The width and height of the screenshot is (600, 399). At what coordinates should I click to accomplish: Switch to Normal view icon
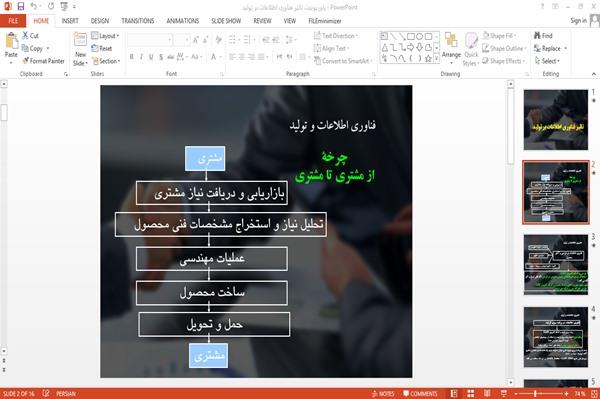coord(454,394)
